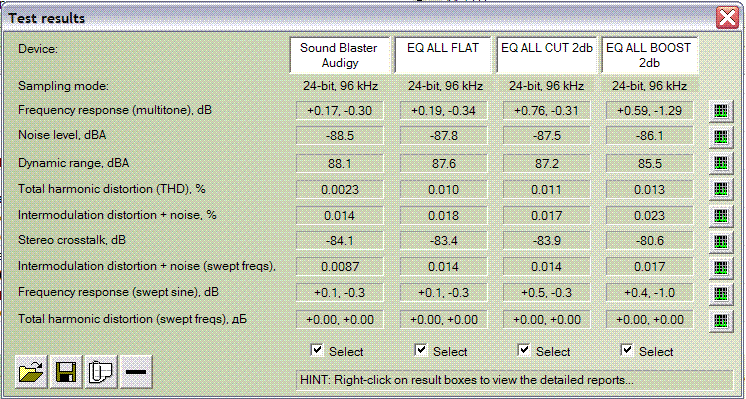Viewport: 746px width, 399px height.
Task: Toggle Select checkbox under Sound Blaster Audigy
Action: coord(316,351)
